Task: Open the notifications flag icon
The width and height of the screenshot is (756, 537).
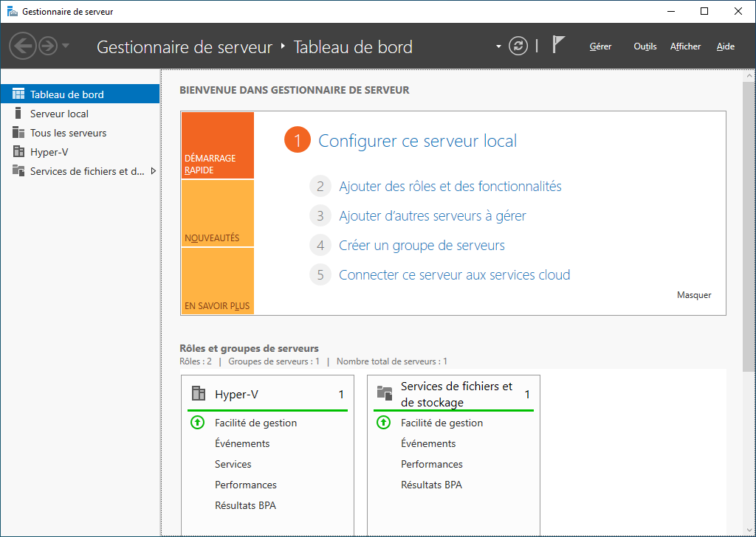Action: tap(558, 46)
